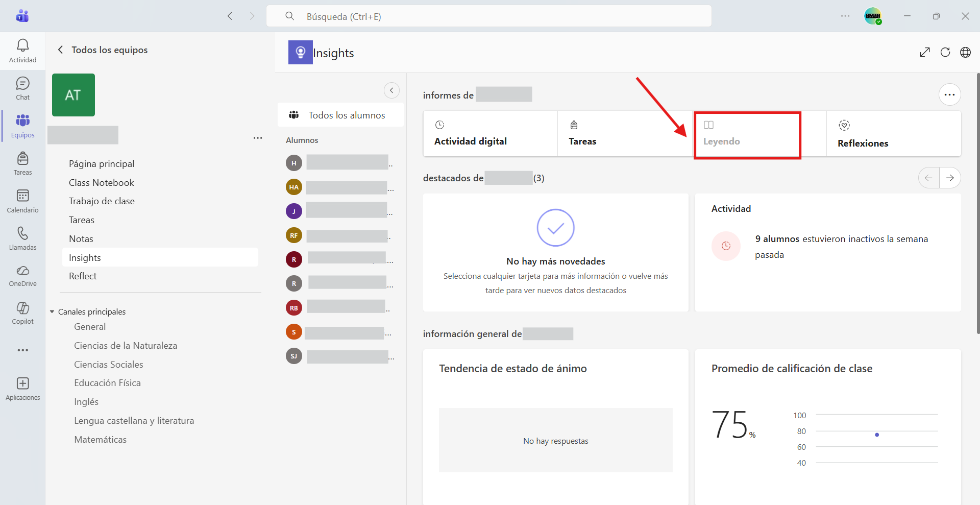980x505 pixels.
Task: Open Página principal
Action: click(x=102, y=163)
